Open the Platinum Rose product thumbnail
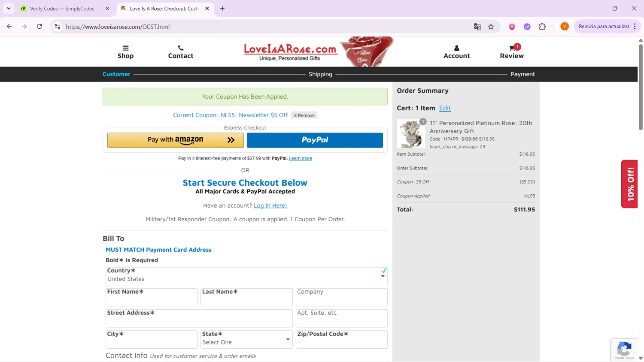This screenshot has height=362, width=644. click(411, 133)
